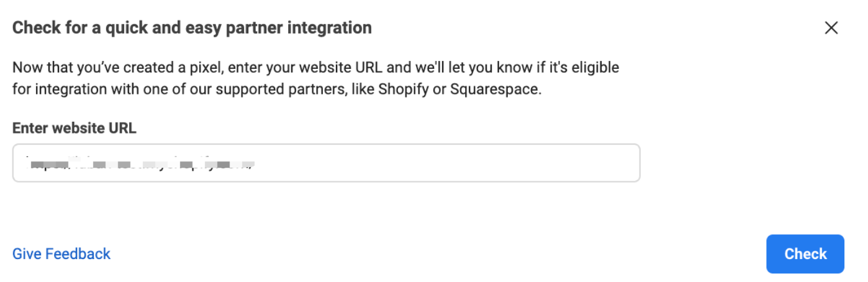
Task: Click the word 'URL' in field label
Action: [121, 129]
